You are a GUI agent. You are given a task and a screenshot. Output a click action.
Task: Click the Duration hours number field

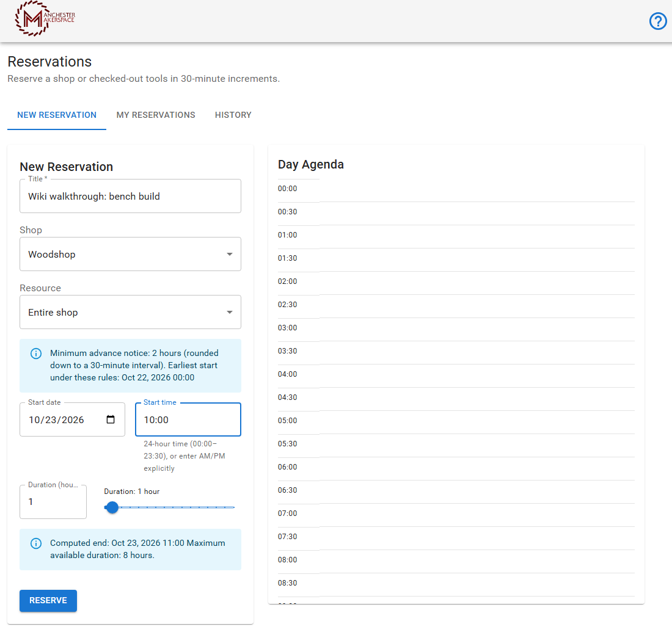[x=53, y=502]
